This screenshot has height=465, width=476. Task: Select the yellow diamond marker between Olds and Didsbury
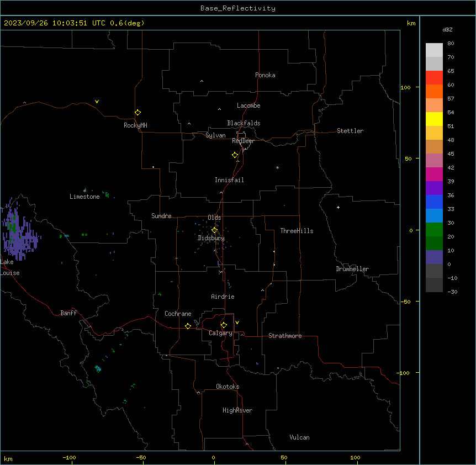[214, 230]
